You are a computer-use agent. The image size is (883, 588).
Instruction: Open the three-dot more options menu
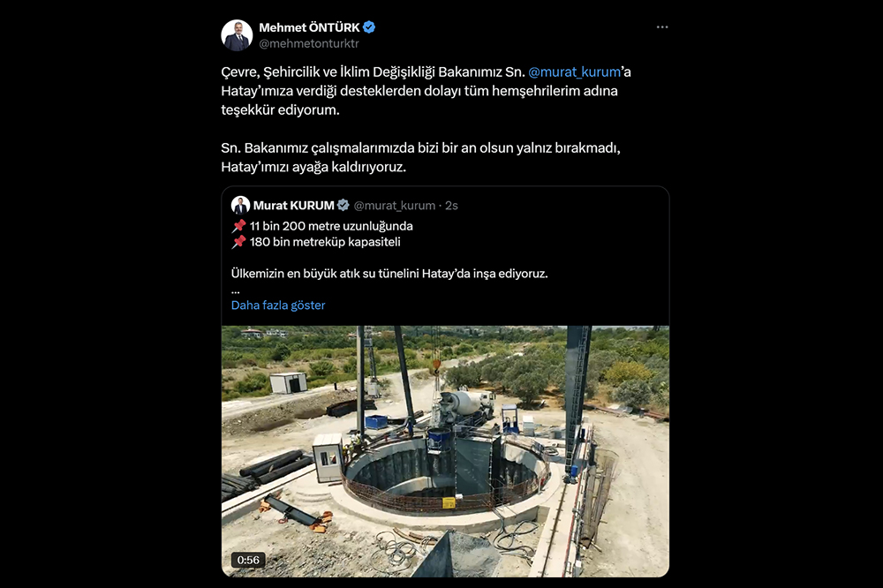pos(662,27)
